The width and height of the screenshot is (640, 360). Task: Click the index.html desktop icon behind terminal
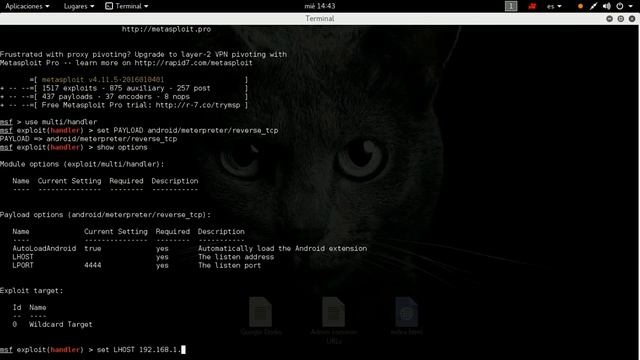[406, 316]
